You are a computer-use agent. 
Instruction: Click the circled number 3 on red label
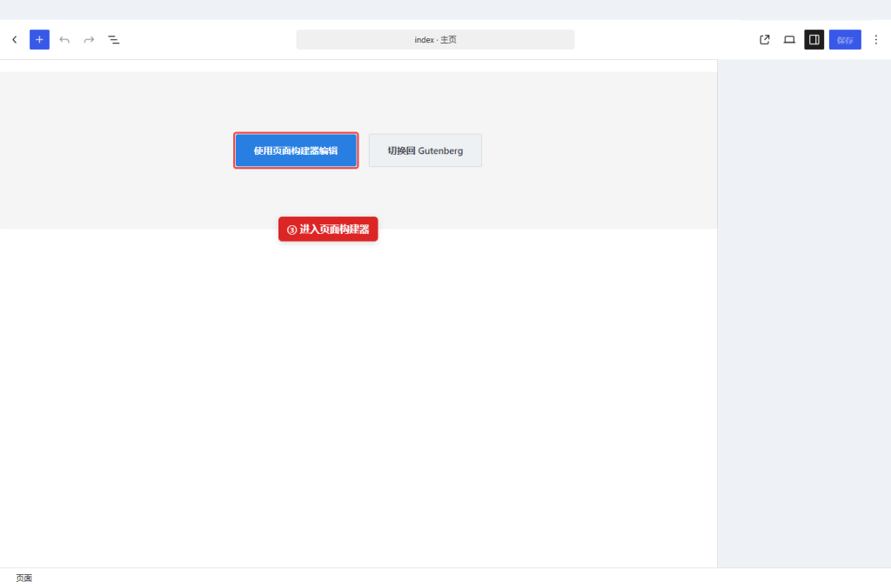(x=291, y=230)
